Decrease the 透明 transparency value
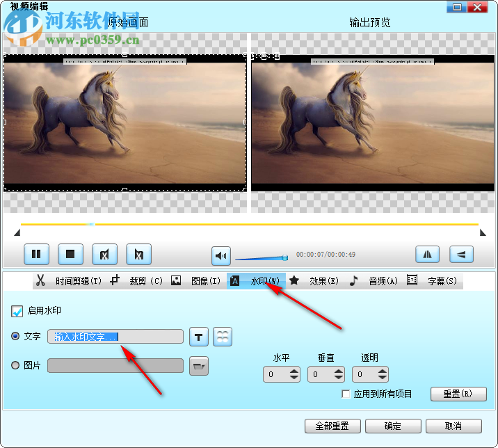 [x=383, y=378]
